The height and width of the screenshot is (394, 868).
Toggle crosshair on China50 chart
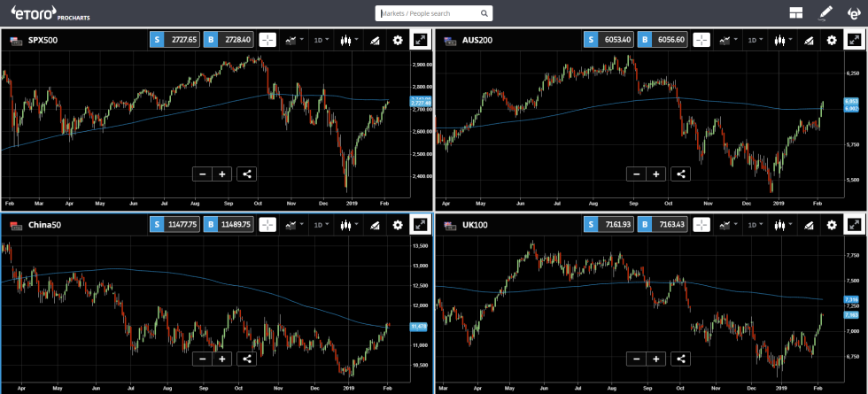[x=267, y=226]
